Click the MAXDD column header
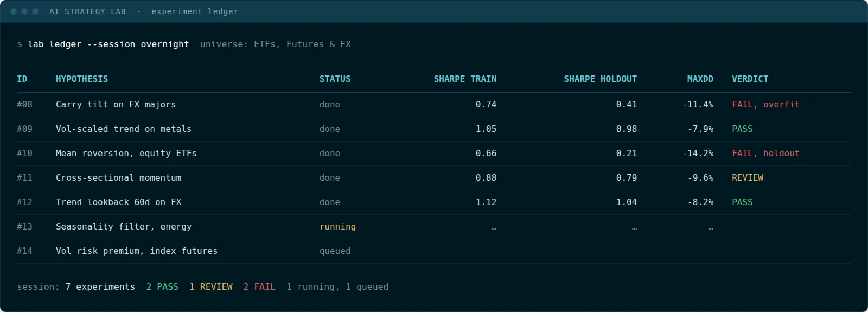868x312 pixels. coord(700,79)
